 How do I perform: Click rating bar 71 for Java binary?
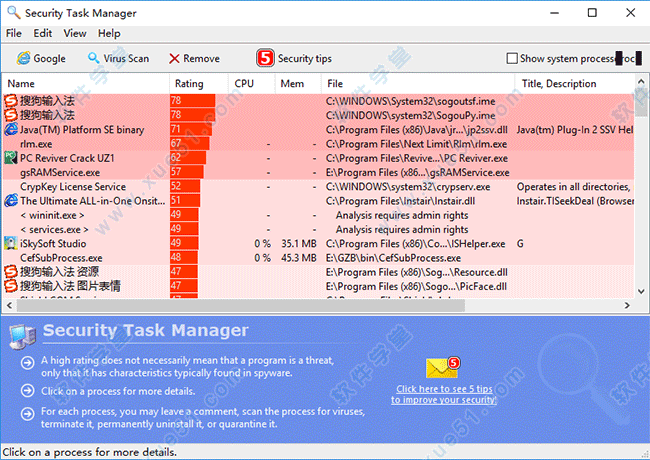(x=191, y=129)
